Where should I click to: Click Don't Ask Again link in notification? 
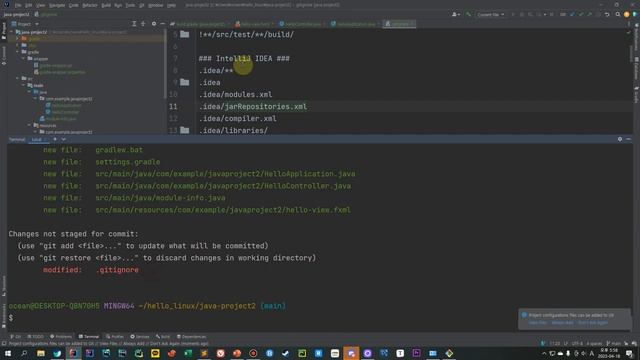click(x=593, y=323)
